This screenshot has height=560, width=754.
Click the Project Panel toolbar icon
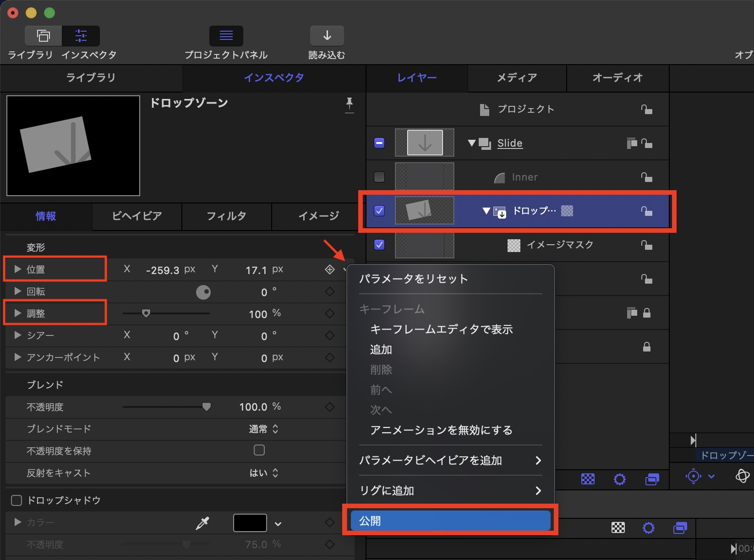[226, 36]
